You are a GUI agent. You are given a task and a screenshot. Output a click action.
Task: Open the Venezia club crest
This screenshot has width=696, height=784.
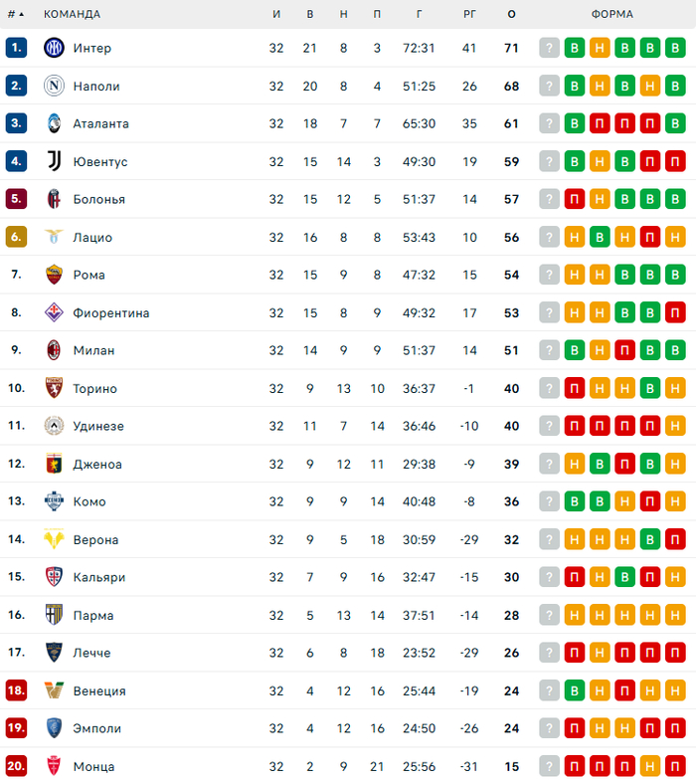tap(54, 690)
